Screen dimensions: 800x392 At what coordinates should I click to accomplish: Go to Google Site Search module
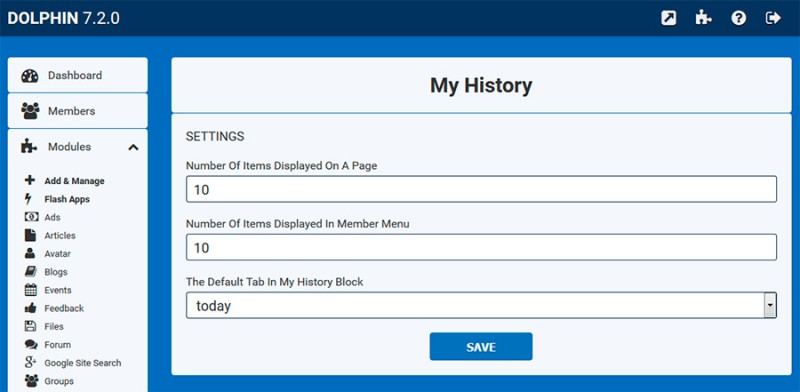[83, 363]
